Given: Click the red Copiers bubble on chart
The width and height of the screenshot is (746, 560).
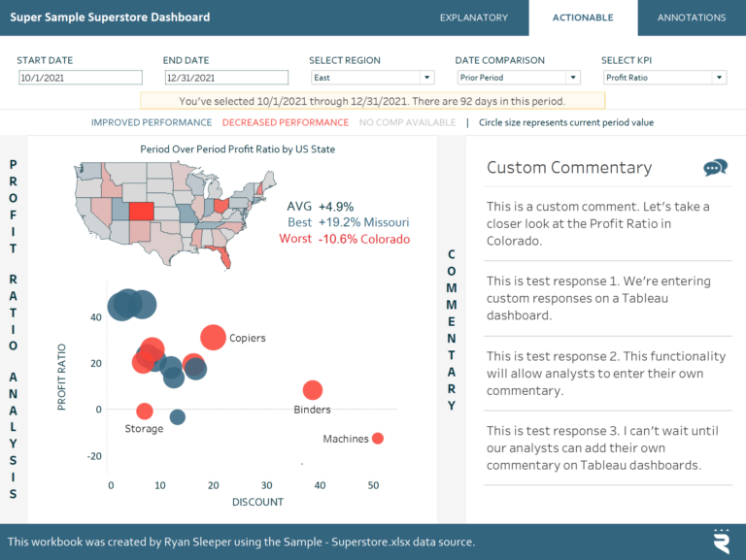Looking at the screenshot, I should click(x=214, y=338).
